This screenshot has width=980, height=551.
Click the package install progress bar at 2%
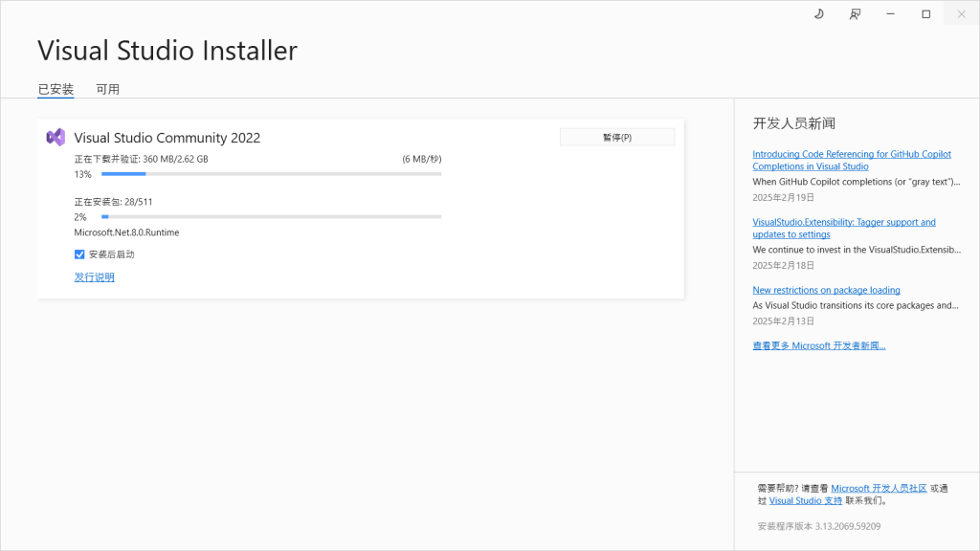point(271,217)
